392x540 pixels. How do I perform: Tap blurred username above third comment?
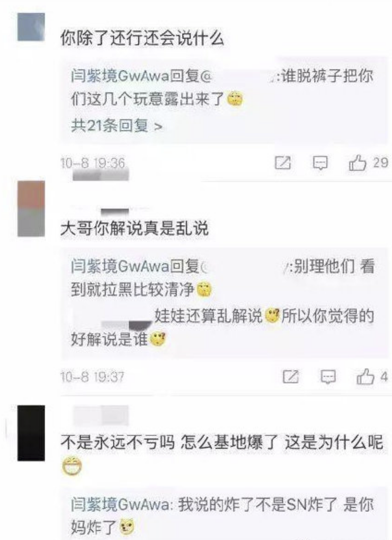point(101,416)
